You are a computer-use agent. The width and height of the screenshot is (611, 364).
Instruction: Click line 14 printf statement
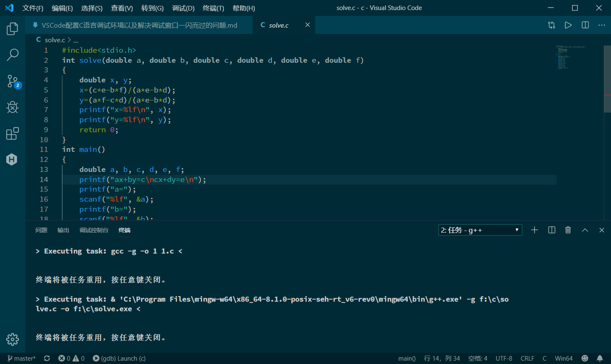point(143,179)
